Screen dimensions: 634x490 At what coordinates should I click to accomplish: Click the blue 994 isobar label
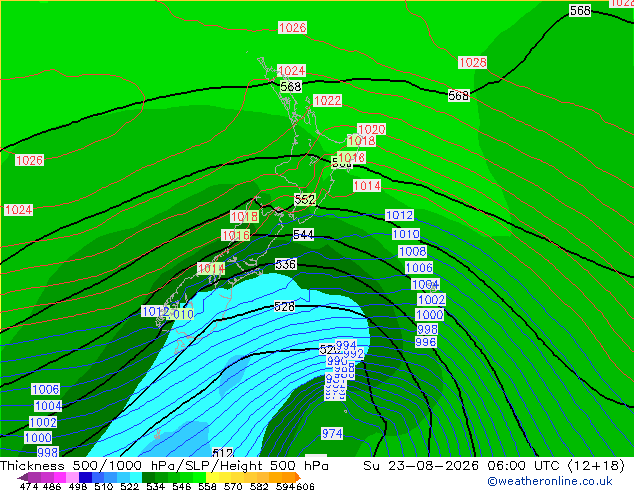click(x=346, y=345)
